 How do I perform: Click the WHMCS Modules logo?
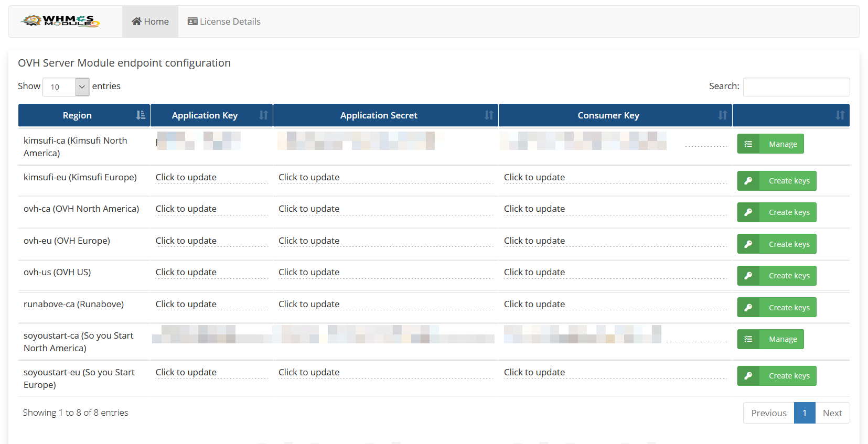(60, 21)
